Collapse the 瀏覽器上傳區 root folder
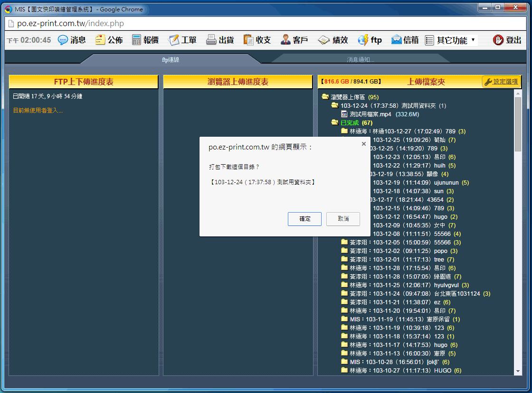This screenshot has height=393, width=532. 325,97
